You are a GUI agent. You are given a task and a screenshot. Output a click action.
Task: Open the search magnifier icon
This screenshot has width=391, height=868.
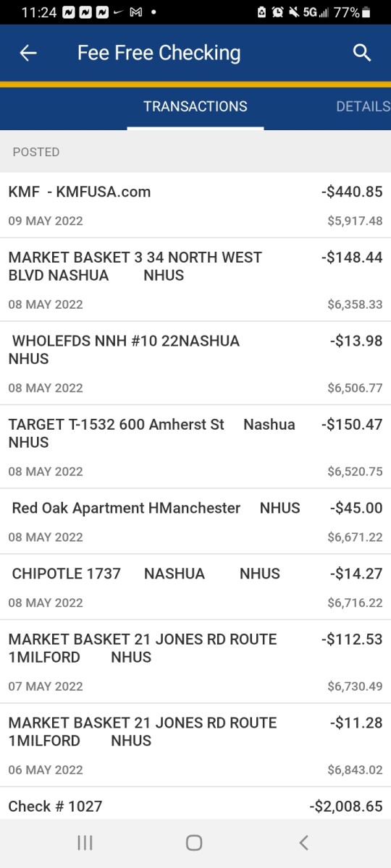pyautogui.click(x=362, y=53)
